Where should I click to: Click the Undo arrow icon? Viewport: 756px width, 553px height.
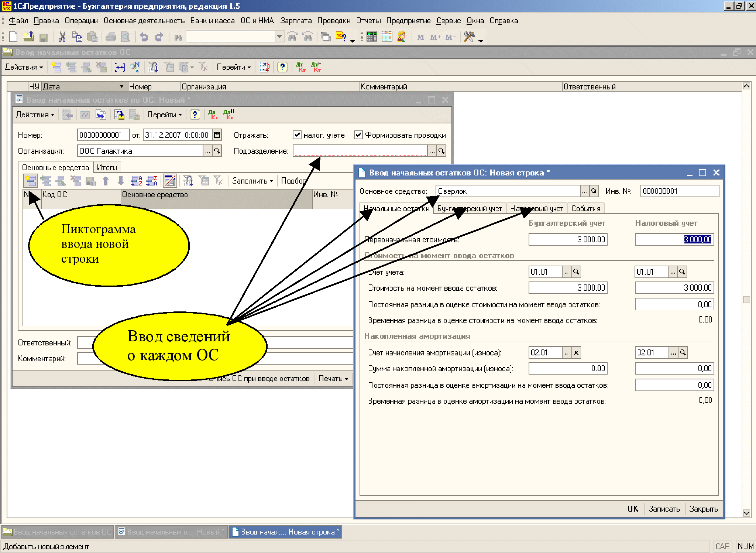click(144, 37)
